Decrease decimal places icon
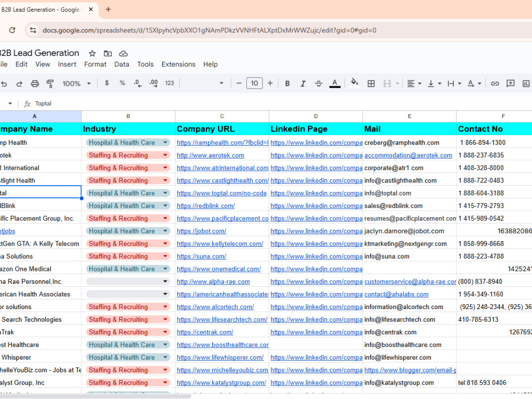The height and width of the screenshot is (399, 532). pos(137,83)
